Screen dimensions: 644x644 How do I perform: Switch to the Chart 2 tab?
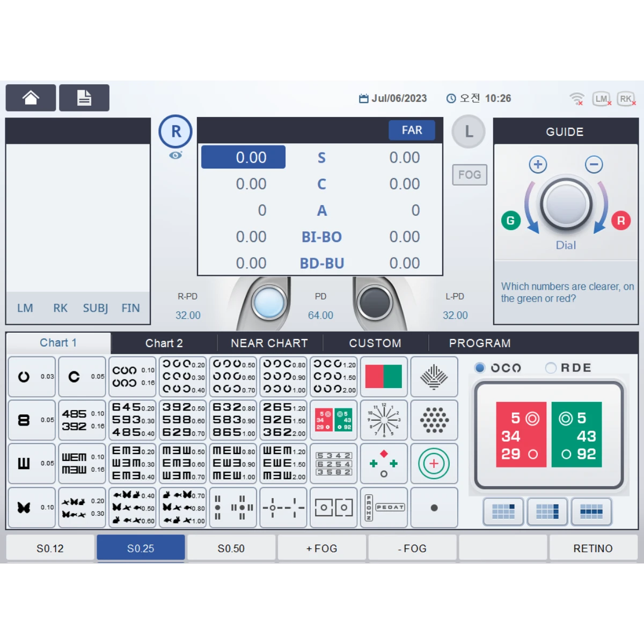tap(164, 343)
